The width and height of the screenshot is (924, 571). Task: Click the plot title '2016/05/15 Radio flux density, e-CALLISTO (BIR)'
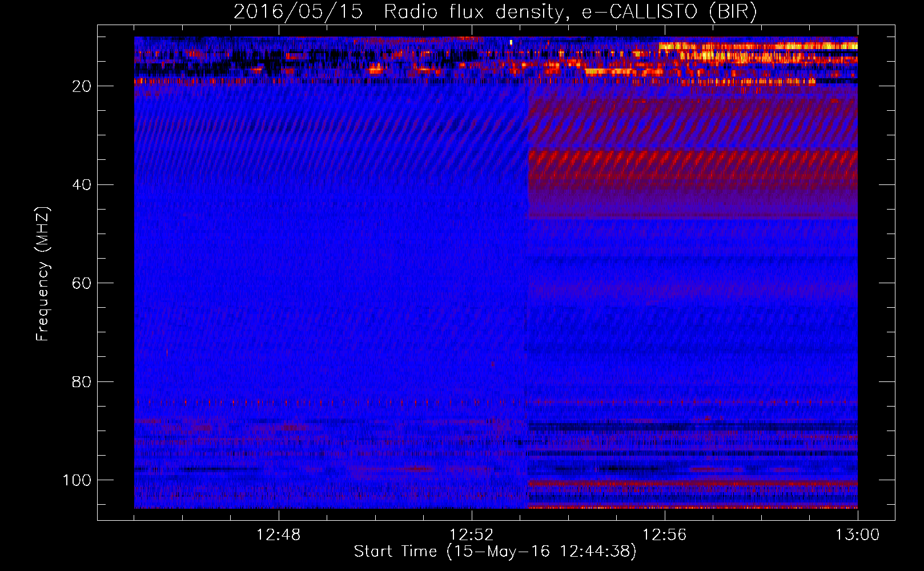pos(495,12)
